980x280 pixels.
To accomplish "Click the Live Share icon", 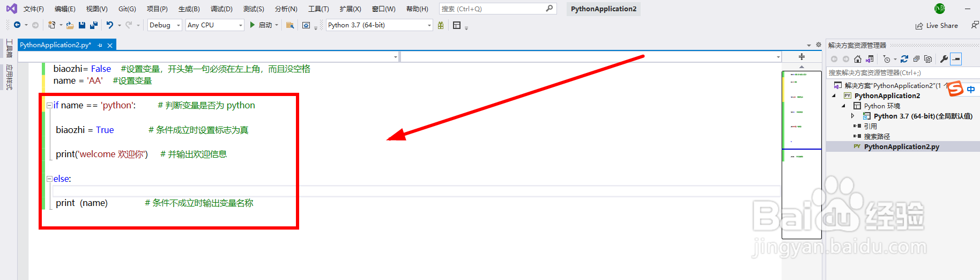I will [919, 26].
